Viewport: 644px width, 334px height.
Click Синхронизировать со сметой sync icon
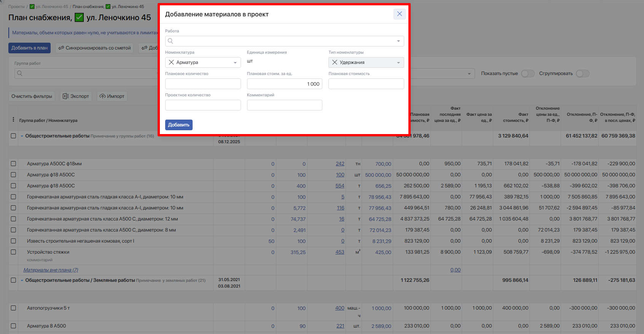coord(61,48)
